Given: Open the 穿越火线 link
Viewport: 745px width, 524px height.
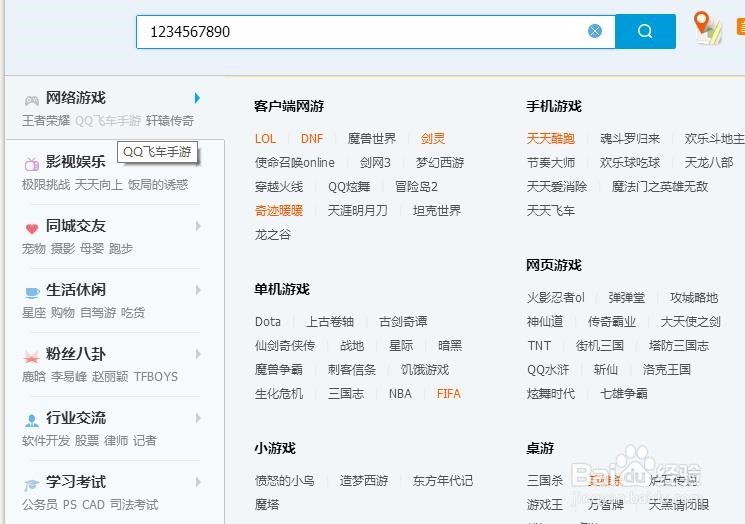Looking at the screenshot, I should pyautogui.click(x=279, y=187).
